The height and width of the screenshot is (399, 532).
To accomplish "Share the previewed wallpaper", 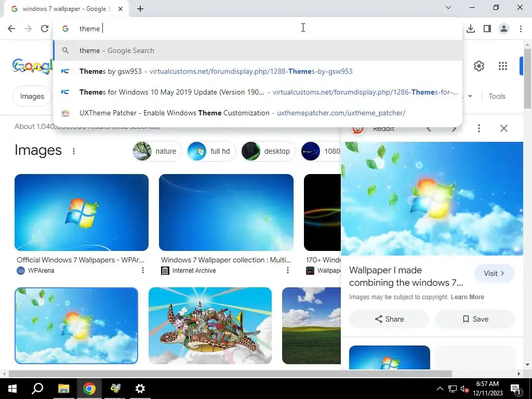I will 389,319.
